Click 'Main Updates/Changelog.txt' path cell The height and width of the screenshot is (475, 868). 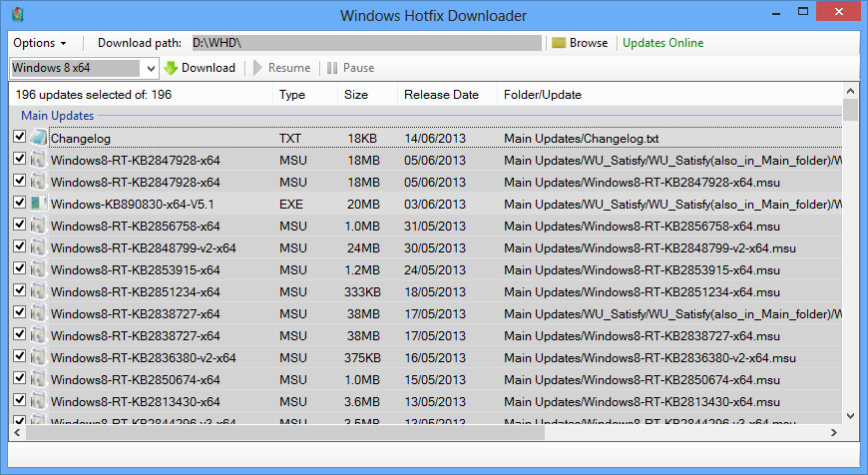[582, 139]
